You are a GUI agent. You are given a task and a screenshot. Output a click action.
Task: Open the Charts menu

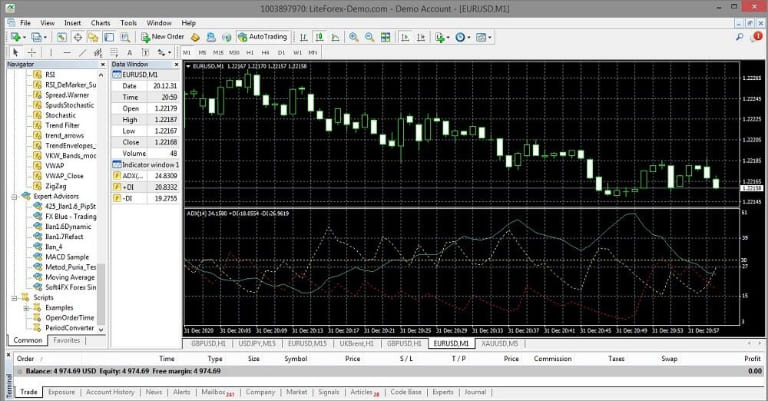coord(101,21)
